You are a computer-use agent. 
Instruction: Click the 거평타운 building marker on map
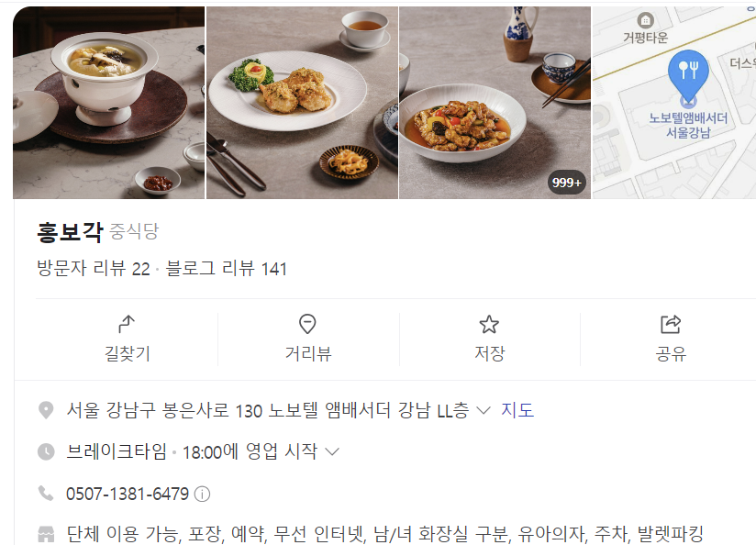point(645,21)
